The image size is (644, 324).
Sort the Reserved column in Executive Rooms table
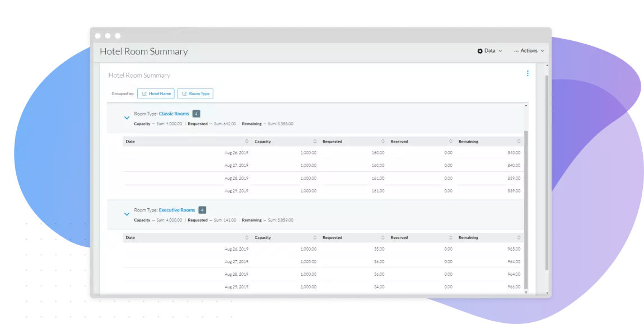pyautogui.click(x=451, y=237)
